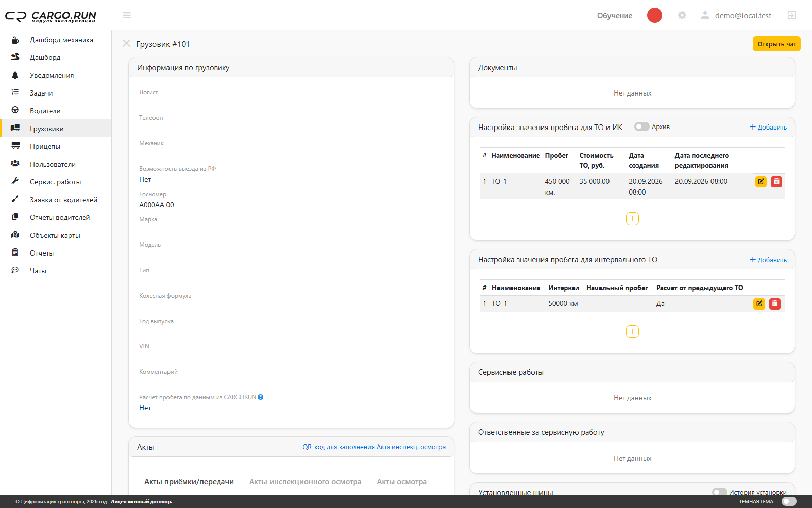Viewport: 812px width, 508px height.
Task: Delete the ТО-1 row with 450 000 км
Action: pyautogui.click(x=776, y=182)
